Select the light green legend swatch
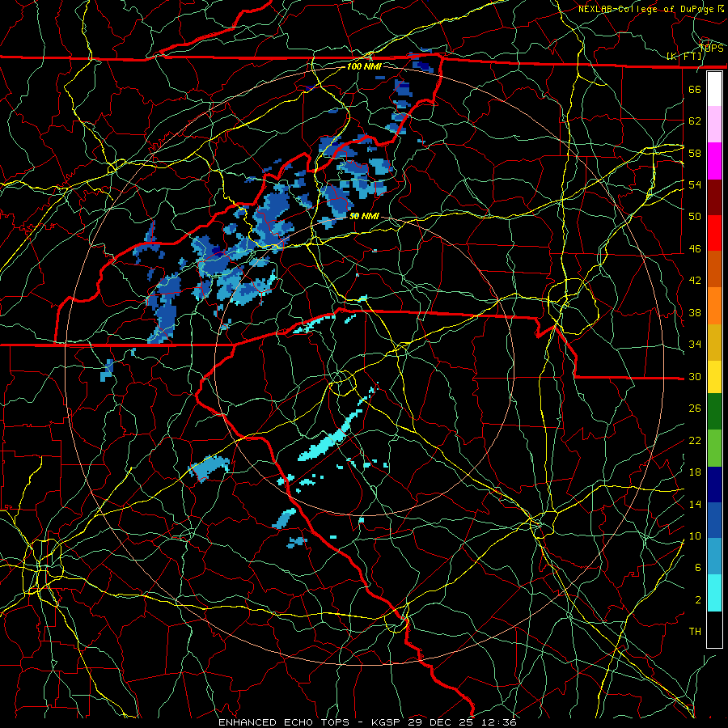The width and height of the screenshot is (728, 728). 714,448
